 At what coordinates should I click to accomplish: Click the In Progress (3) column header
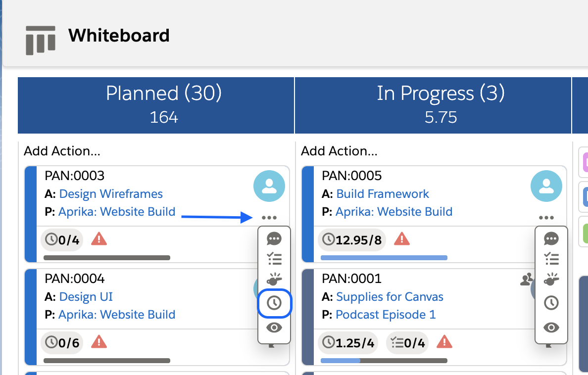(441, 94)
